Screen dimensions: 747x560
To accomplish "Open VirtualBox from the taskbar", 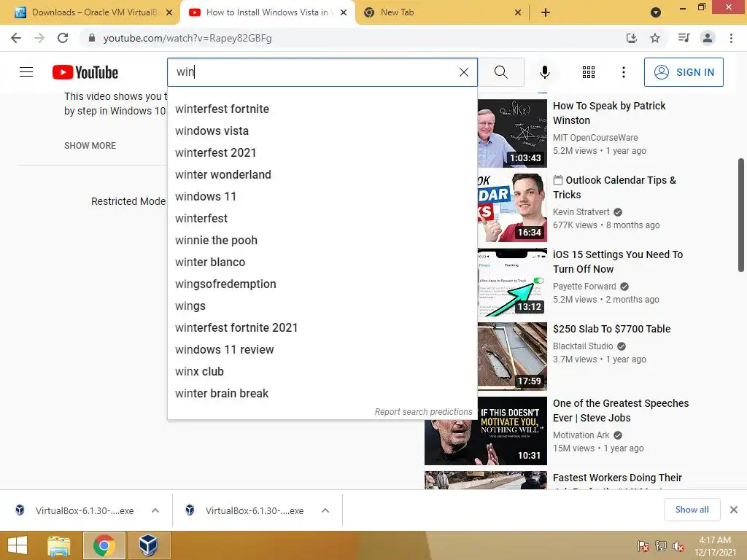I will point(149,545).
